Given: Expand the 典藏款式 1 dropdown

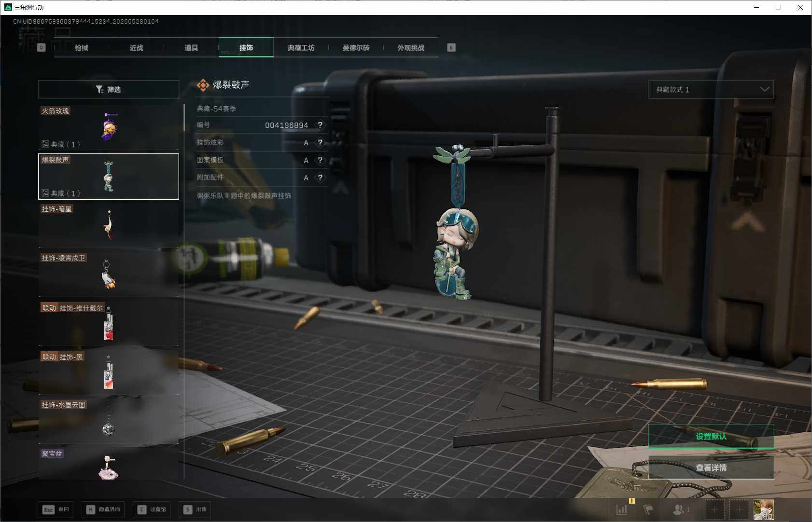Looking at the screenshot, I should 711,89.
